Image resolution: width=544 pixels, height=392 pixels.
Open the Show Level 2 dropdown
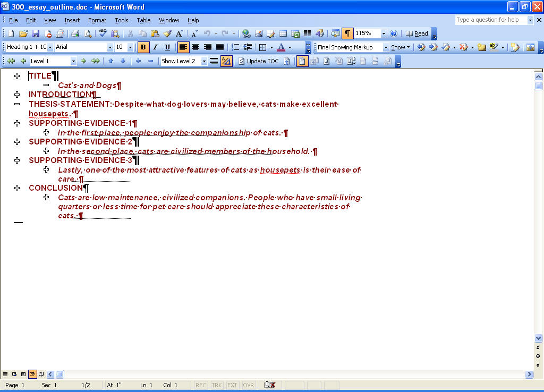click(x=205, y=61)
